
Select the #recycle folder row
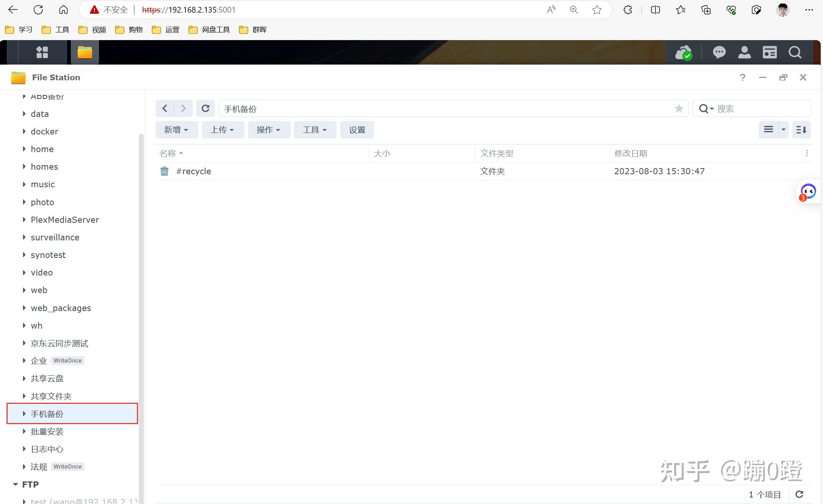(194, 171)
